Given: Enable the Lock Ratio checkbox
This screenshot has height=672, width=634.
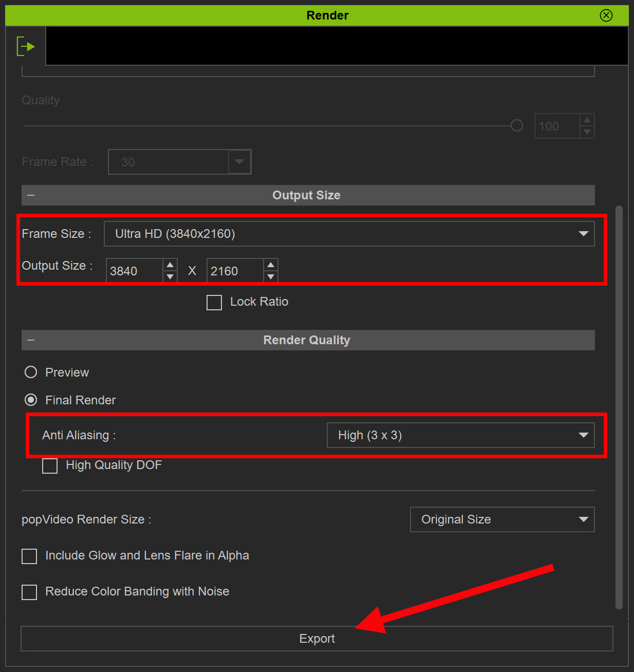Looking at the screenshot, I should pos(214,302).
